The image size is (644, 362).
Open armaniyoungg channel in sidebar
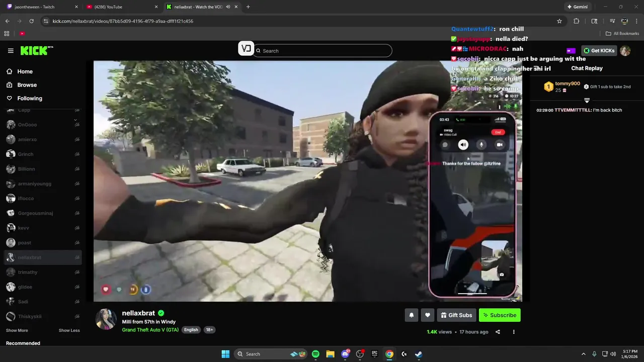42,184
